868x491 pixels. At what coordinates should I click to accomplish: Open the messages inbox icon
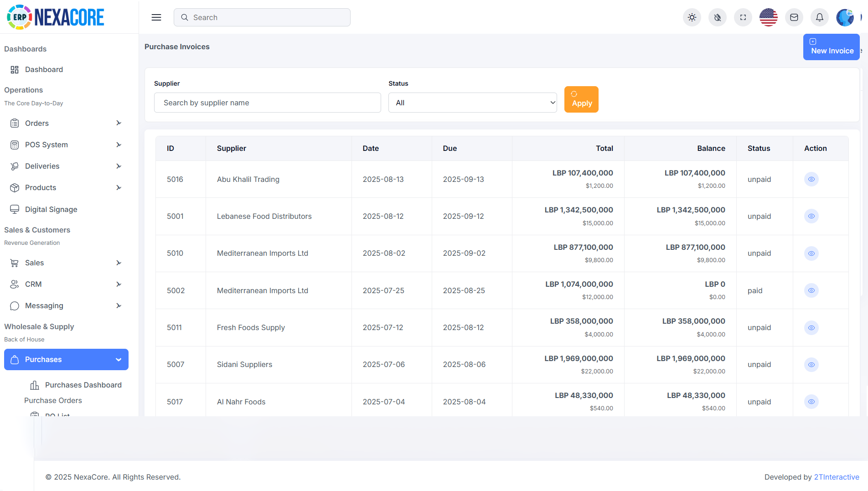click(x=794, y=17)
